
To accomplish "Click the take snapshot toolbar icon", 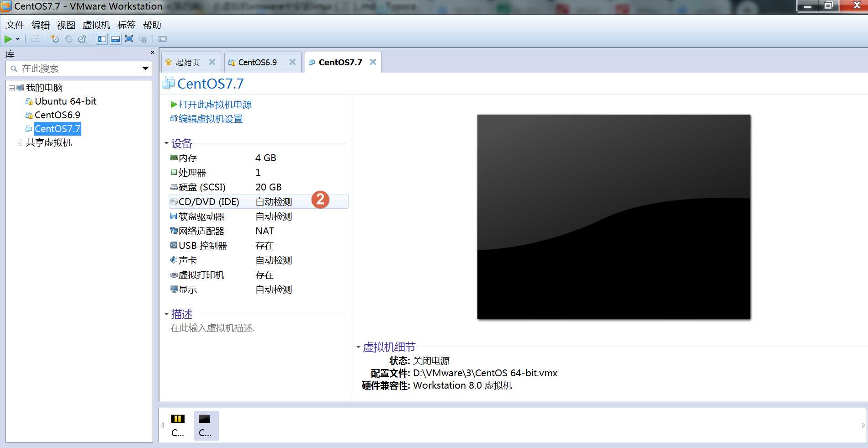I will pos(55,39).
